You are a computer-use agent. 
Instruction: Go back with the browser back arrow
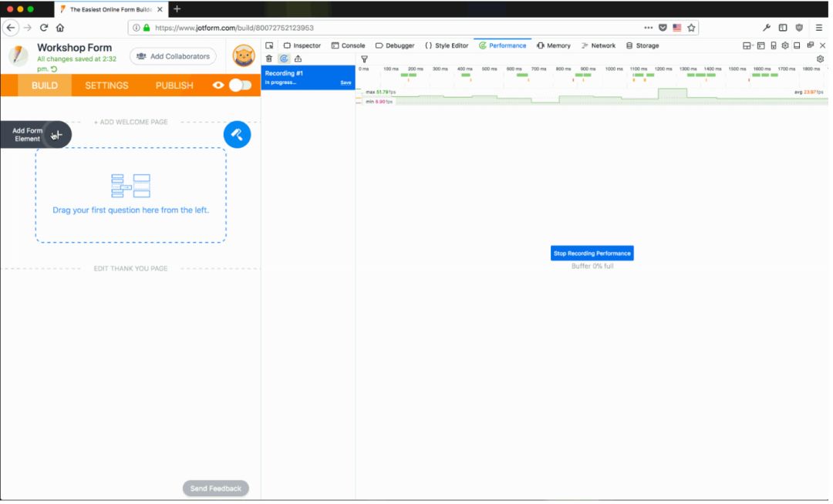pos(11,28)
